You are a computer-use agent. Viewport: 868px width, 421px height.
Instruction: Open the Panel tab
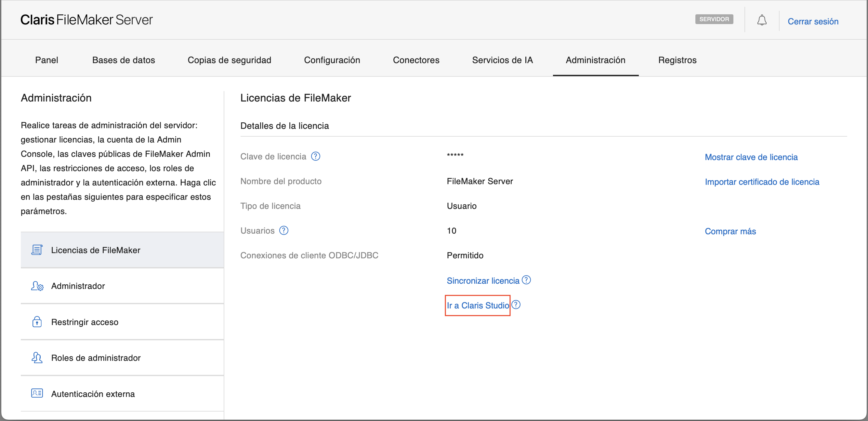[46, 60]
